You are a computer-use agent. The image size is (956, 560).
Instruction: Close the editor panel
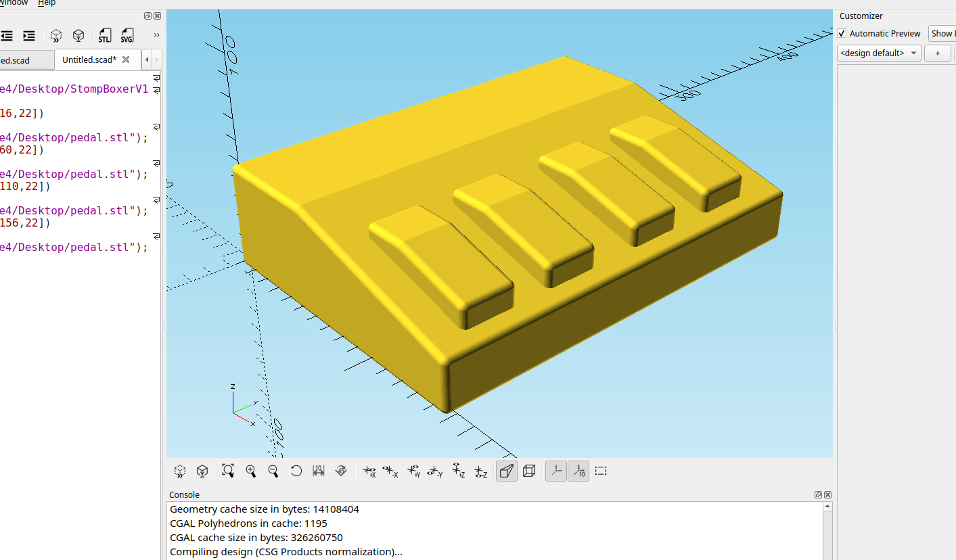coord(157,16)
